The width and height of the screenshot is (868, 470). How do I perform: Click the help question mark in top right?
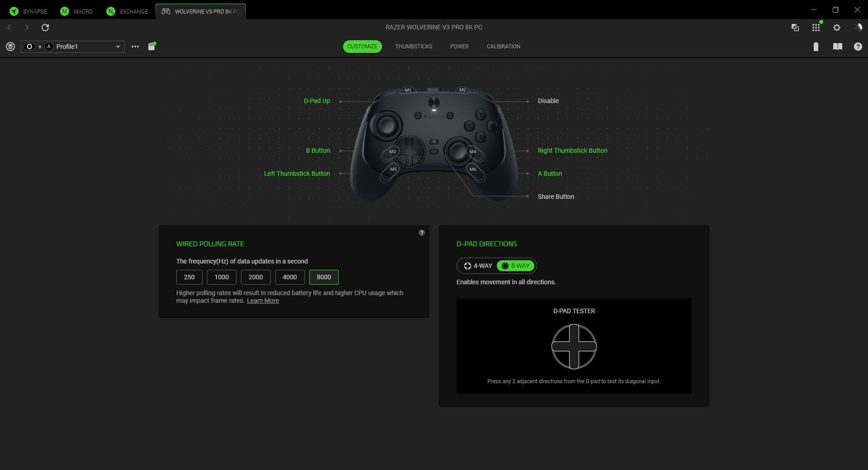click(x=858, y=47)
